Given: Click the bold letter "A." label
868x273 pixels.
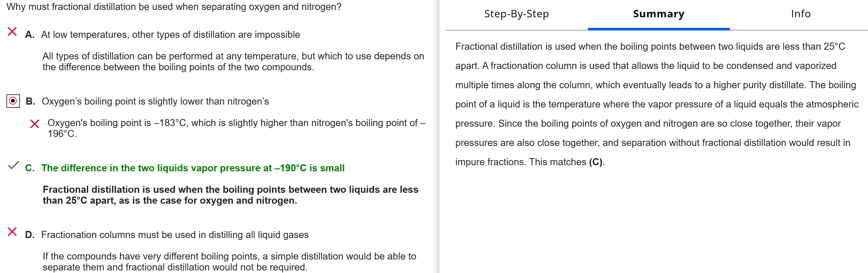Looking at the screenshot, I should tap(30, 35).
